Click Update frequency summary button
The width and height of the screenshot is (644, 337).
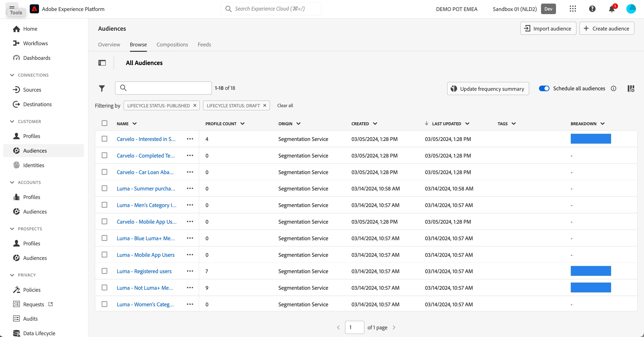(488, 89)
